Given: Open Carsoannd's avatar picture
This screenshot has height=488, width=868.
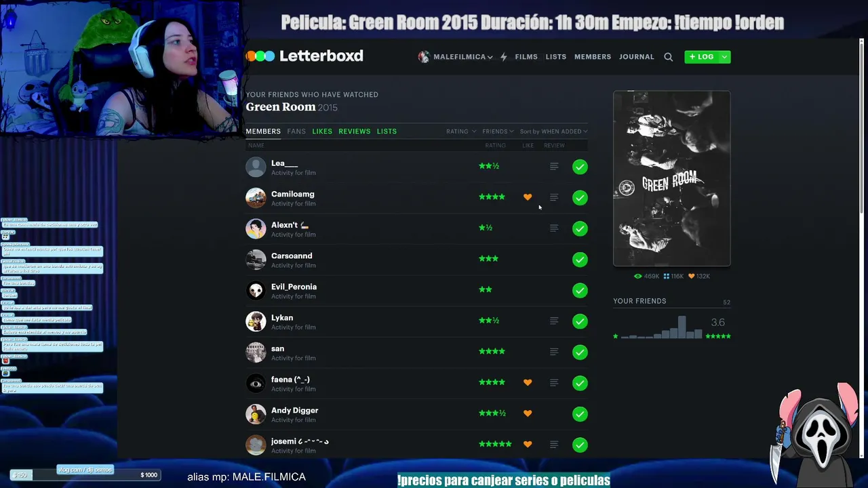Looking at the screenshot, I should (x=256, y=260).
